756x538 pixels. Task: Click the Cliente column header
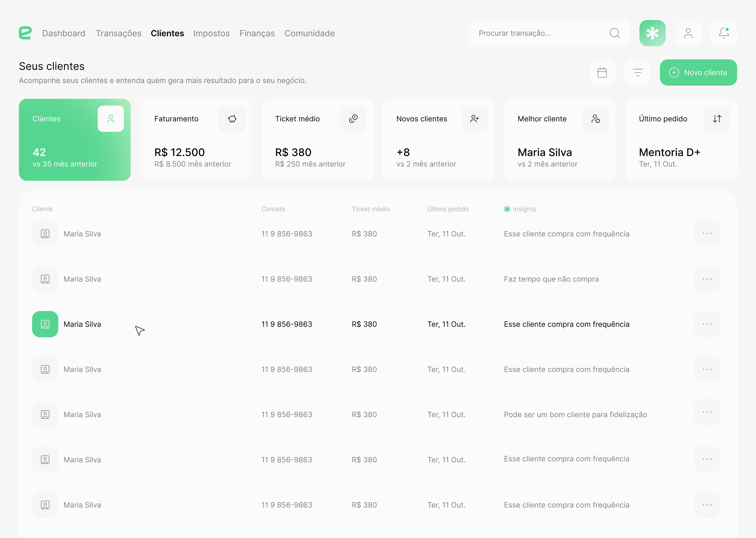pyautogui.click(x=42, y=209)
